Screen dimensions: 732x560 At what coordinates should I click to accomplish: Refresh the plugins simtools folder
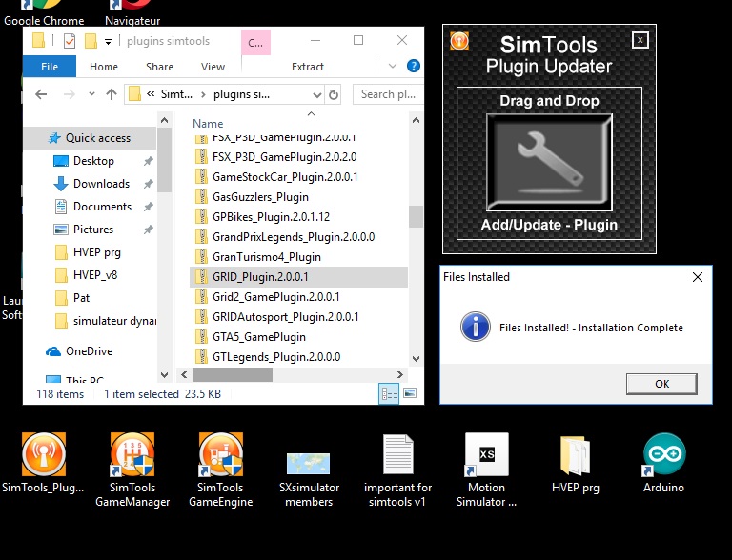pos(334,94)
